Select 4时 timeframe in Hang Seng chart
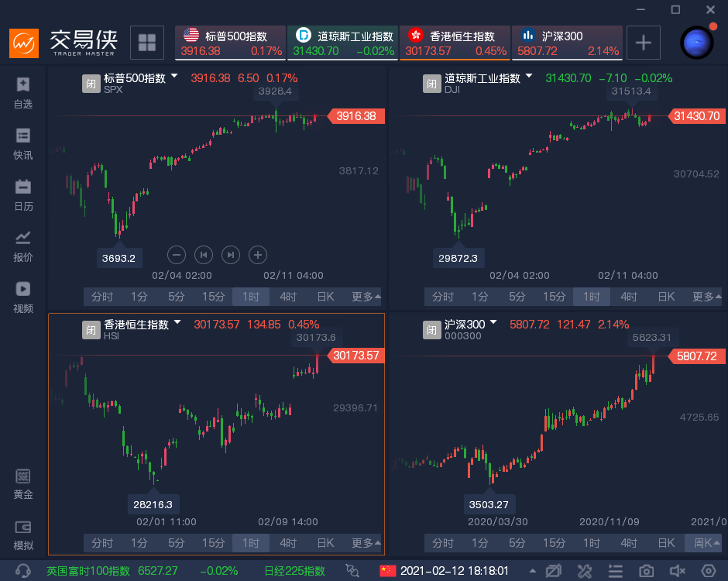 (288, 543)
